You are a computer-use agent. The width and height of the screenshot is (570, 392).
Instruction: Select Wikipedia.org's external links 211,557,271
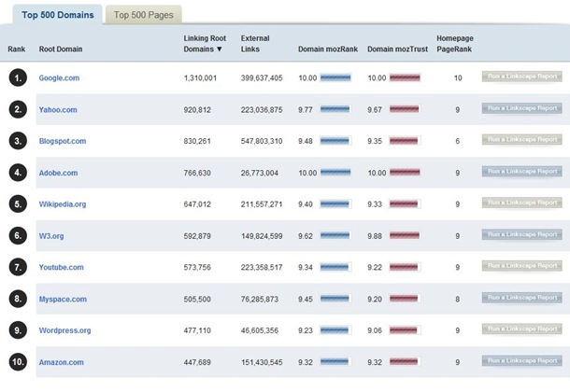pyautogui.click(x=262, y=204)
